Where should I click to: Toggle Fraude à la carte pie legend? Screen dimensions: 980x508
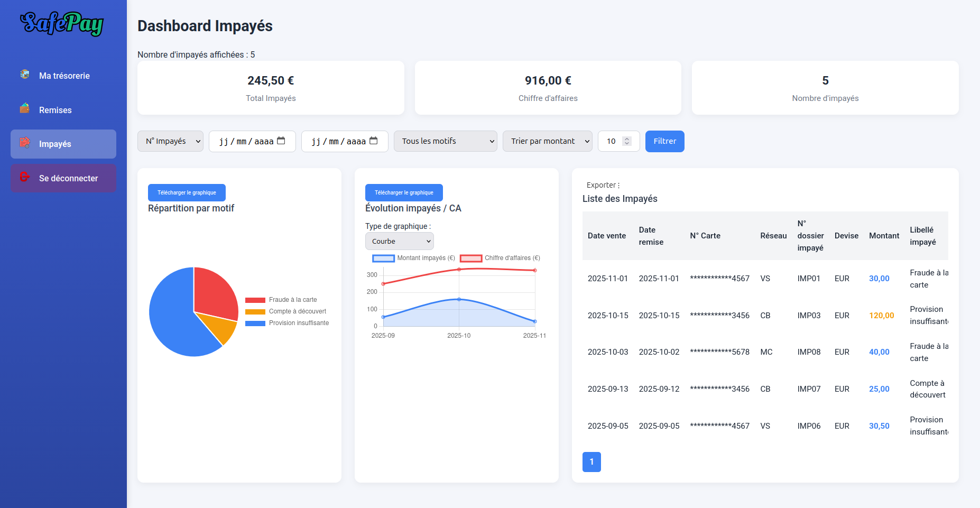[281, 300]
